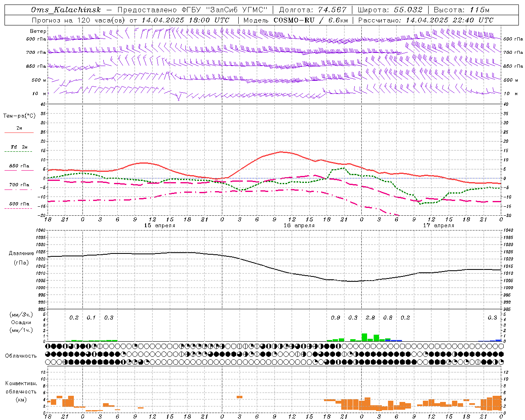
Task: Select the Облачность cloud cover row label
Action: click(x=21, y=356)
